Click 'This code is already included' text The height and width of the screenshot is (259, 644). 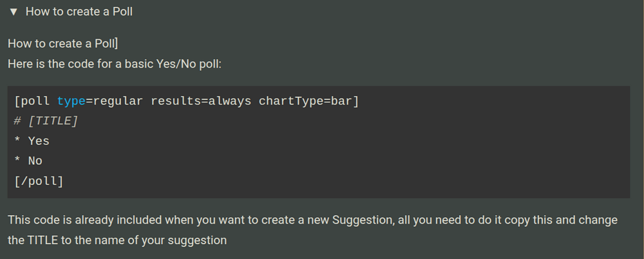[x=85, y=220]
